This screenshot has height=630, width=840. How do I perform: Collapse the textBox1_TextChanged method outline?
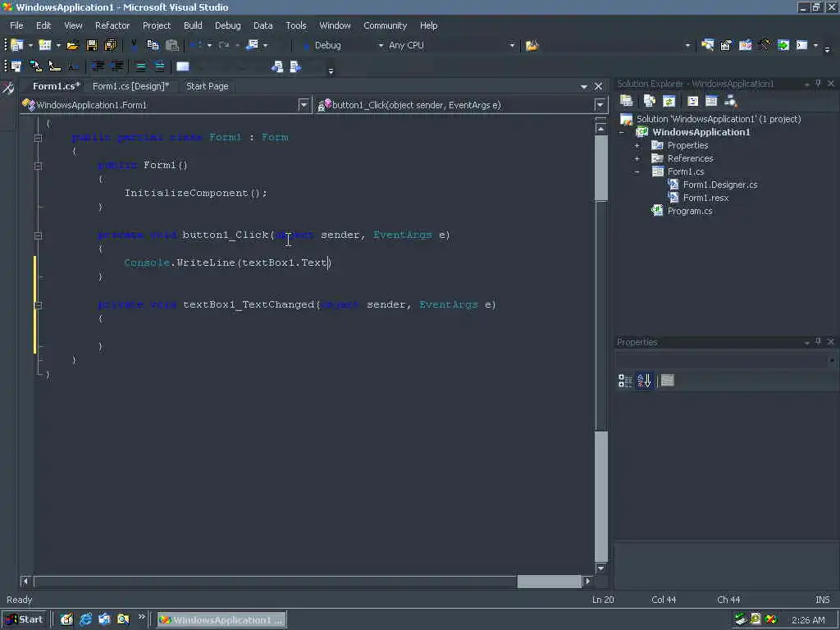point(38,305)
